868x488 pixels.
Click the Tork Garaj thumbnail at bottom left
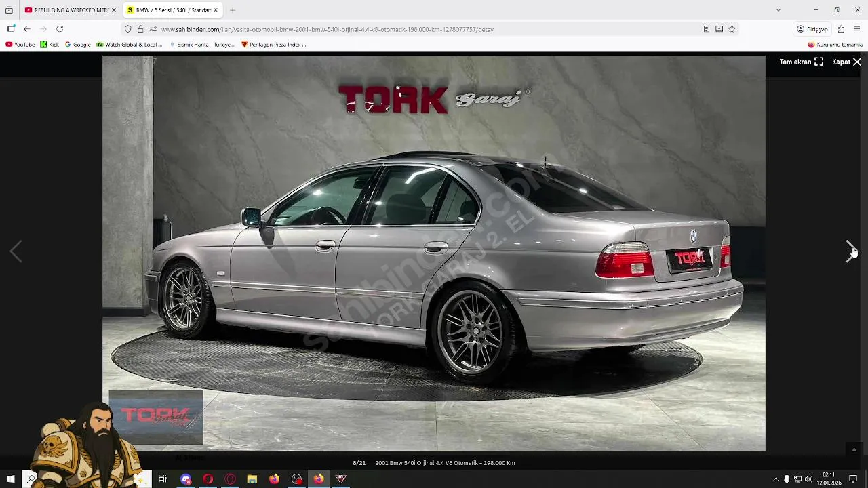[156, 417]
